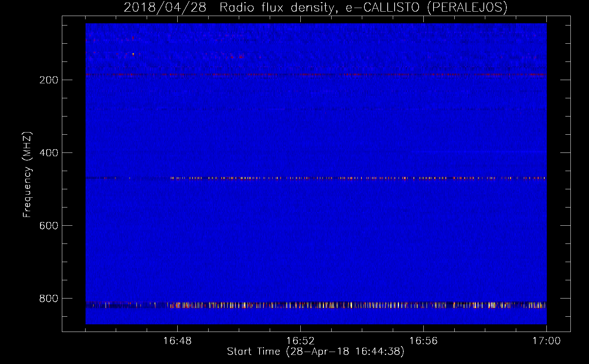Click the Frequency (MHZ) axis title
The width and height of the screenshot is (589, 364).
point(27,175)
